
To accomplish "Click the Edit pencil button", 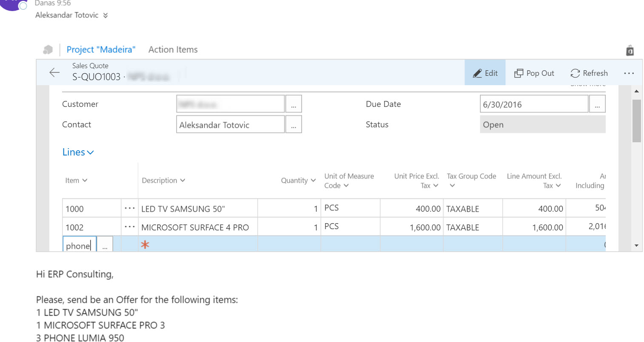I will [x=485, y=73].
